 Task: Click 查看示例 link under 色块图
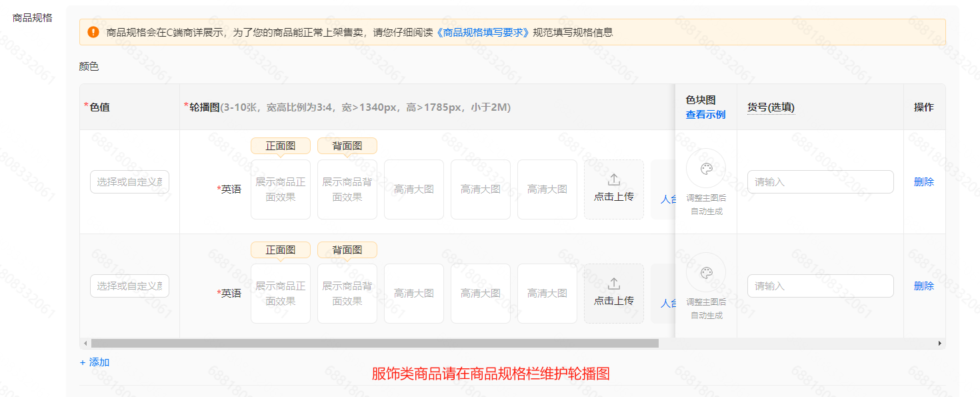705,114
